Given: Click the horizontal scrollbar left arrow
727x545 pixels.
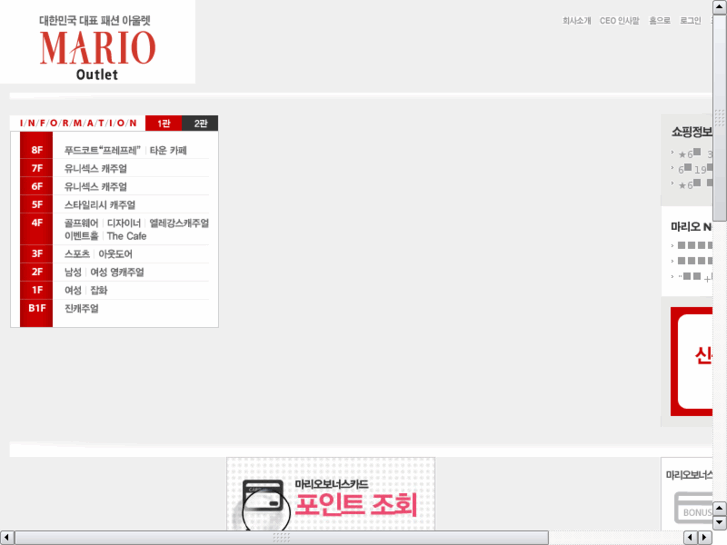Looking at the screenshot, I should [6, 538].
